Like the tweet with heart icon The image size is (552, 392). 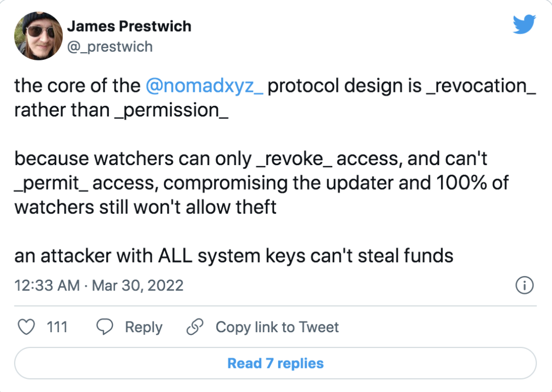27,327
